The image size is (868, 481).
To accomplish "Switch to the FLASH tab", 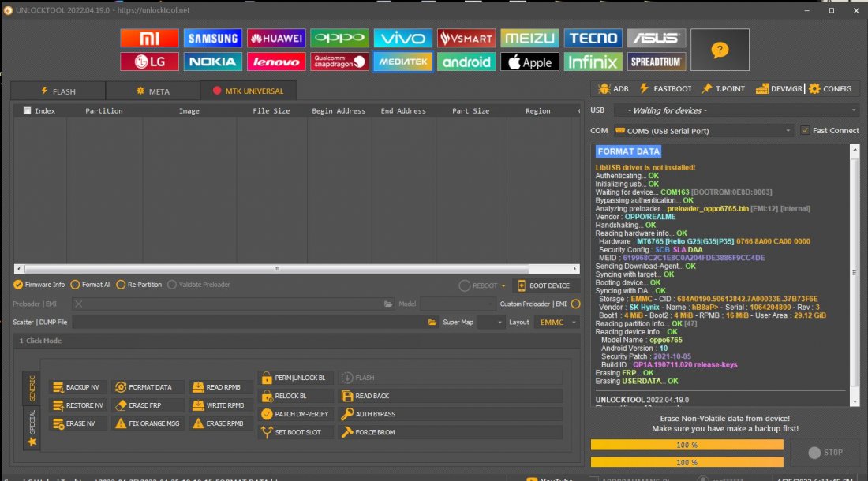I will click(58, 91).
